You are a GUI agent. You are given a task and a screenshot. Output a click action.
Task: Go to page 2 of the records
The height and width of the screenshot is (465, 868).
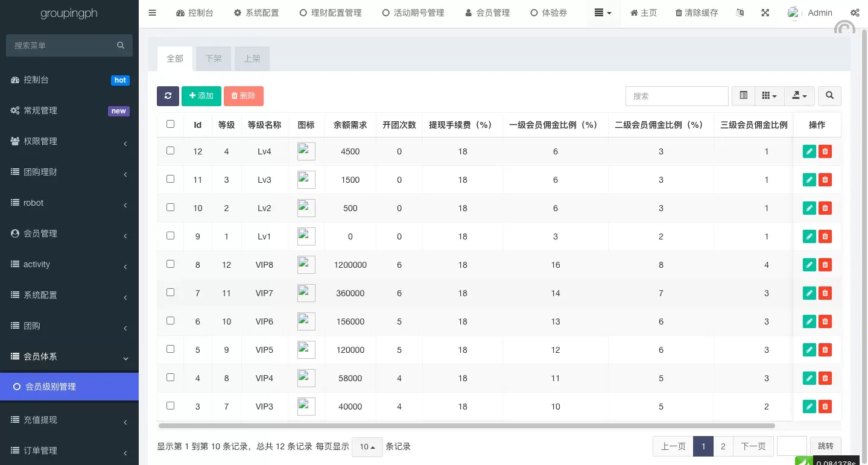click(723, 446)
